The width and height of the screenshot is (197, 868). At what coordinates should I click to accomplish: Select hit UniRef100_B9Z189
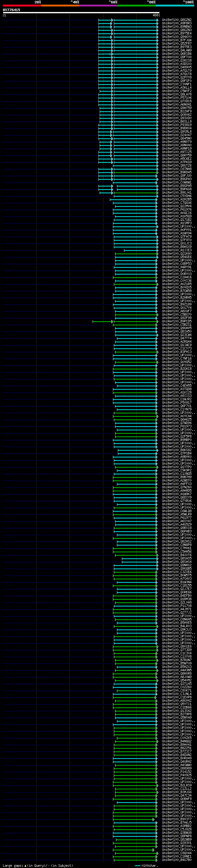click(x=177, y=304)
